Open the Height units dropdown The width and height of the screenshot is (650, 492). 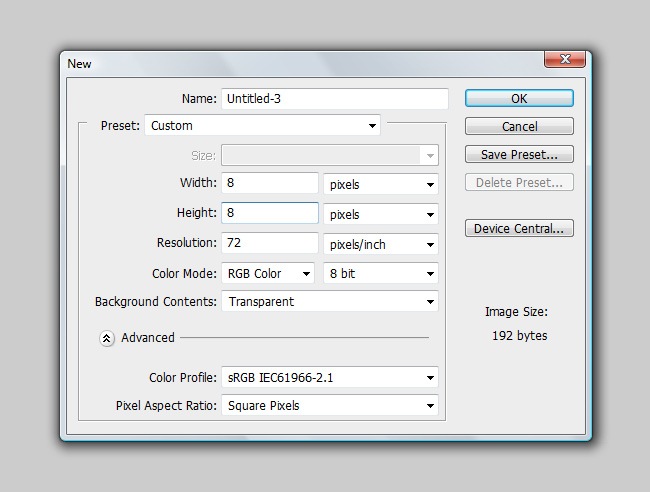coord(381,215)
